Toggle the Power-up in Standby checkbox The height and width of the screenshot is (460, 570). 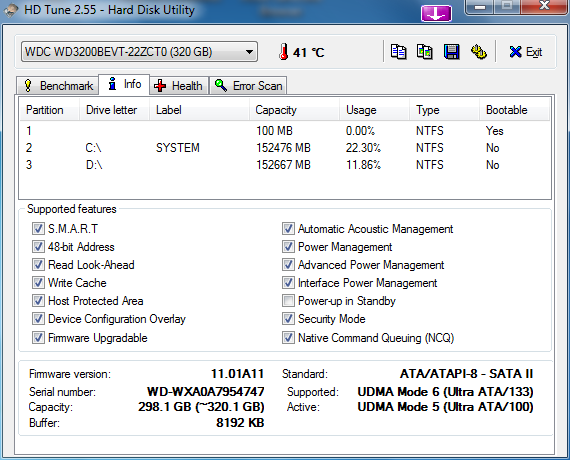288,301
